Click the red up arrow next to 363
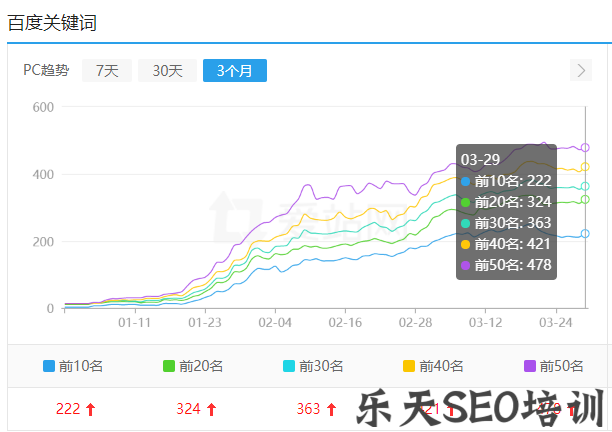Screen dimensions: 612x432 [x=330, y=409]
